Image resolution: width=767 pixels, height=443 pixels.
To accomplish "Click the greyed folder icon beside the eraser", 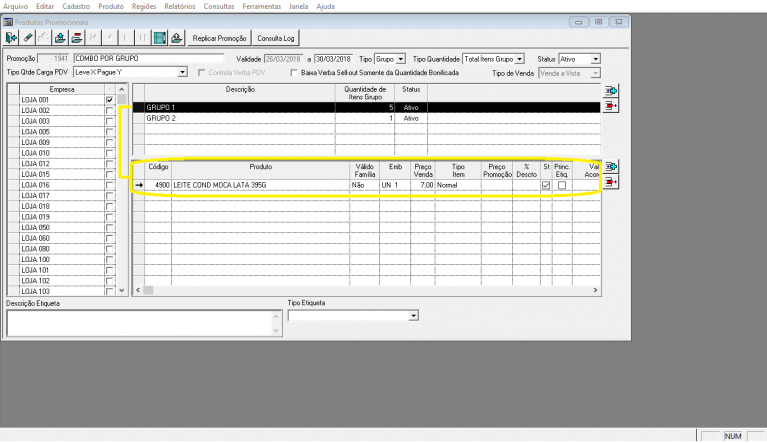I will click(44, 38).
